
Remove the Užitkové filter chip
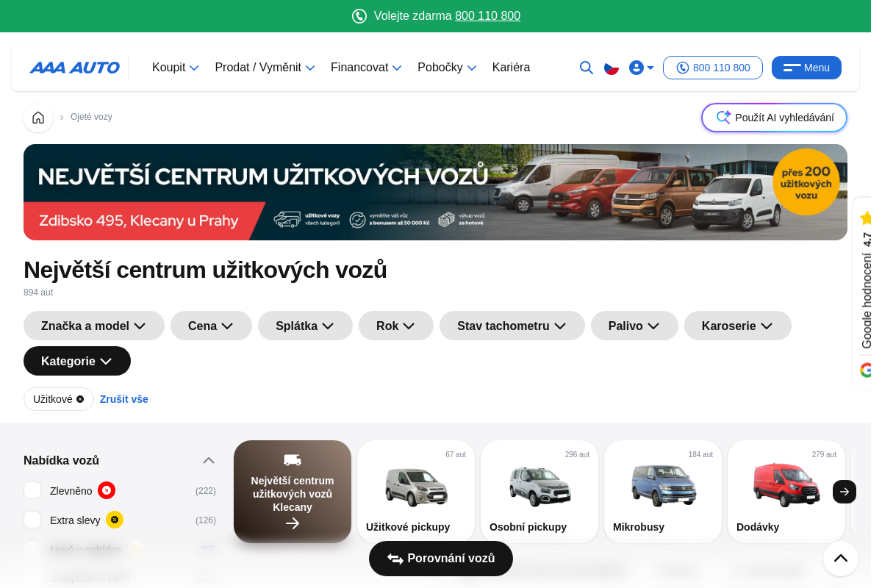point(80,399)
